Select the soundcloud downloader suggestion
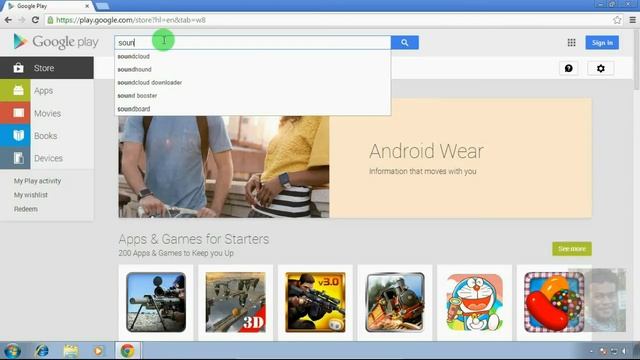The width and height of the screenshot is (640, 360). [253, 82]
